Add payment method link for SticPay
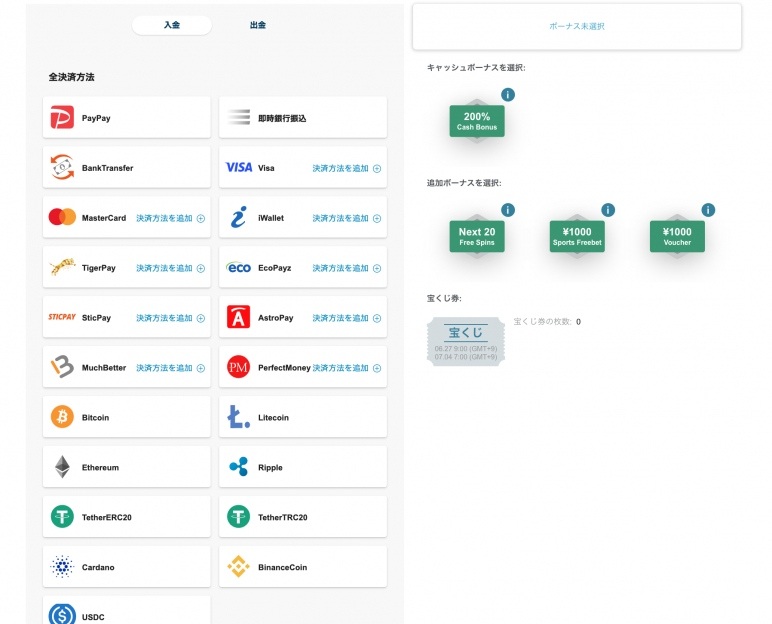The image size is (772, 624). [x=170, y=318]
